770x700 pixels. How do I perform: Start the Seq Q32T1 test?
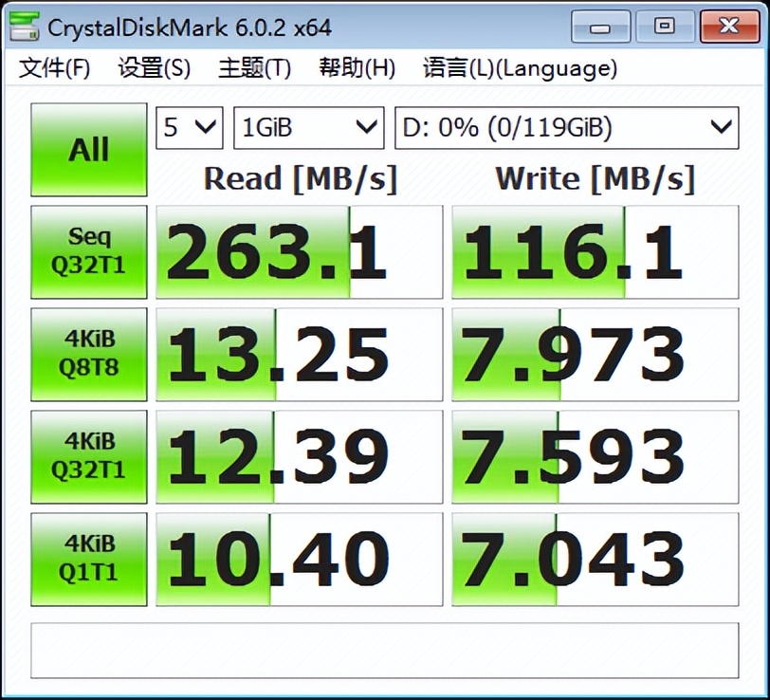[x=89, y=252]
